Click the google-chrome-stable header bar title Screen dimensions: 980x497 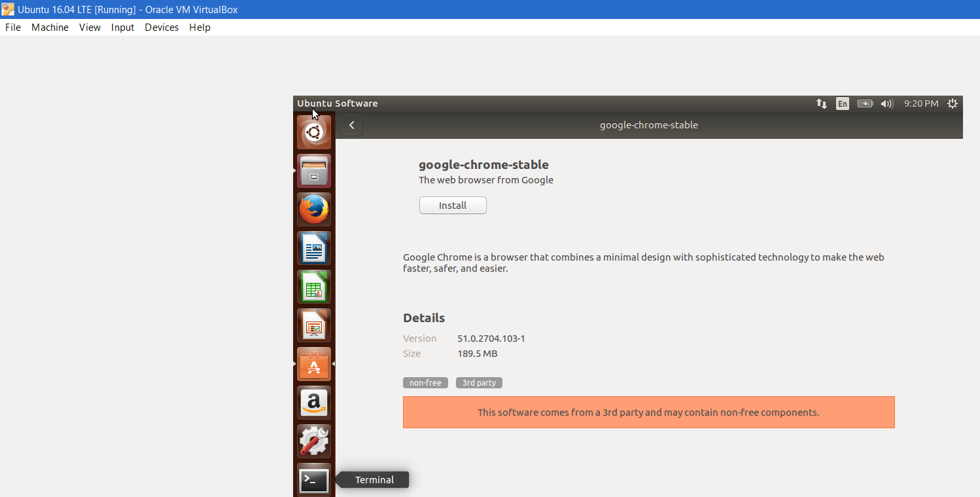coord(649,125)
